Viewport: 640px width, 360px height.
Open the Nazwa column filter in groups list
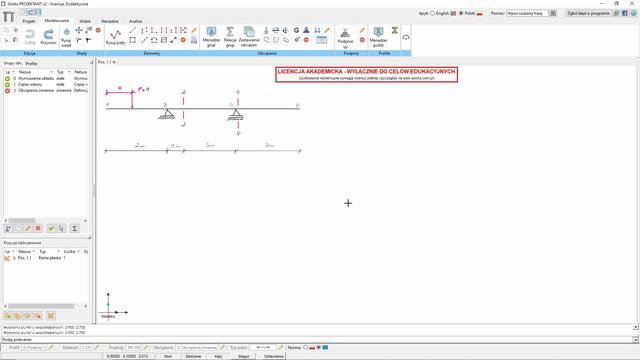(51, 72)
